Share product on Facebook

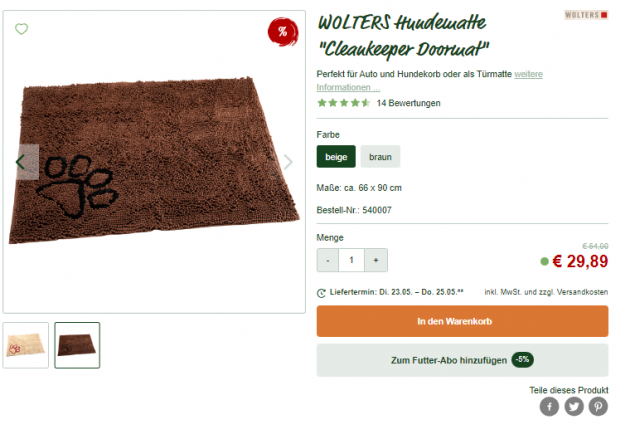click(x=549, y=406)
